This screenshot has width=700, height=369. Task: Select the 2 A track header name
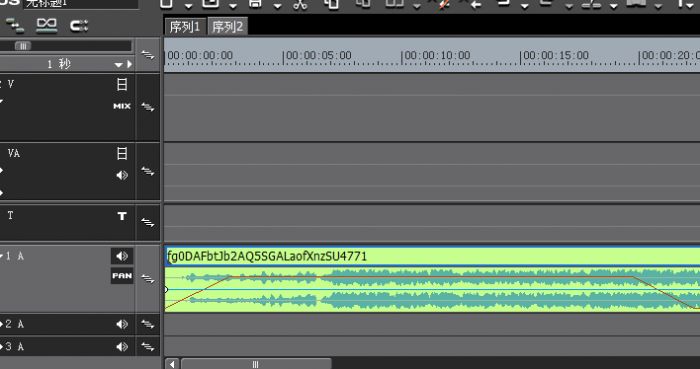(14, 324)
